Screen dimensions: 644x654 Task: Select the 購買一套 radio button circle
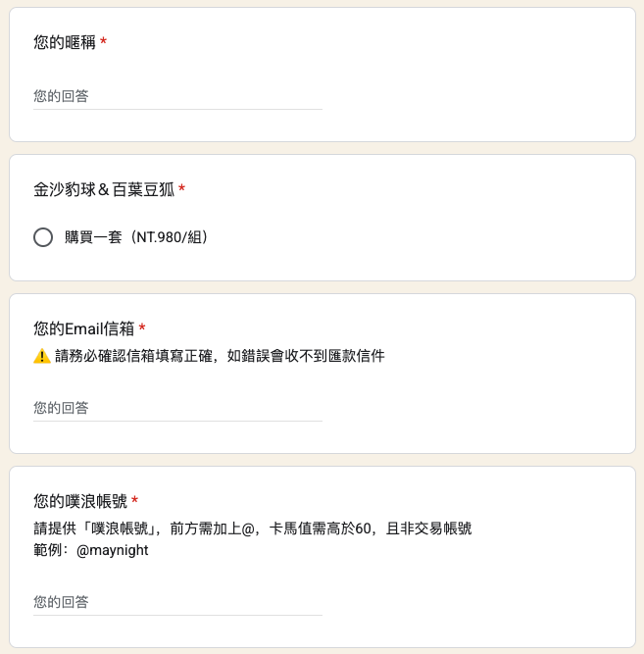(43, 237)
